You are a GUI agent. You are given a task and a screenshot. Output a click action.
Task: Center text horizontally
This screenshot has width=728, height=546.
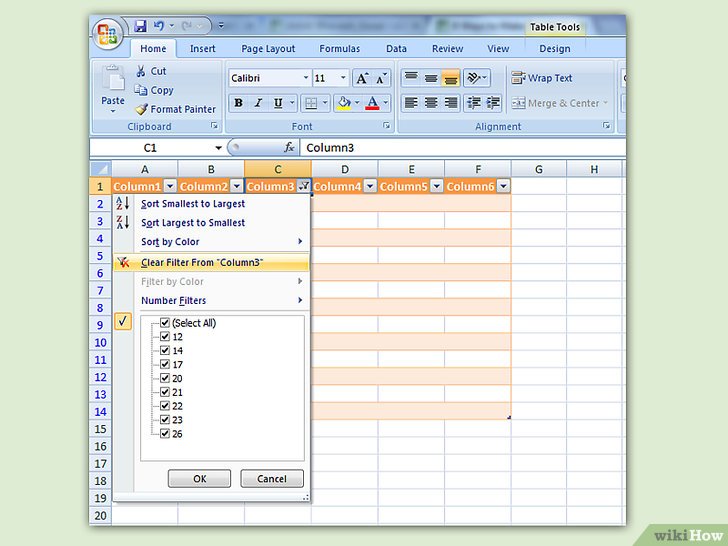coord(431,103)
